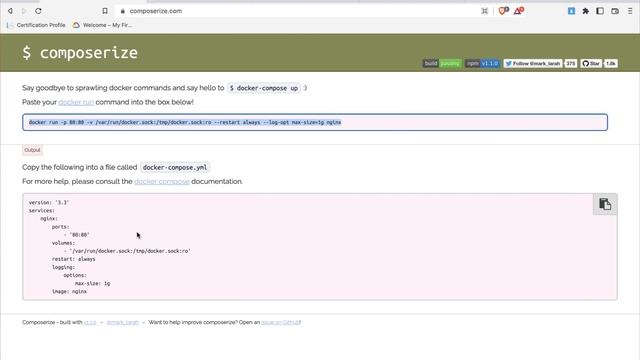
Task: Click the ports: line in output
Action: pos(60,227)
